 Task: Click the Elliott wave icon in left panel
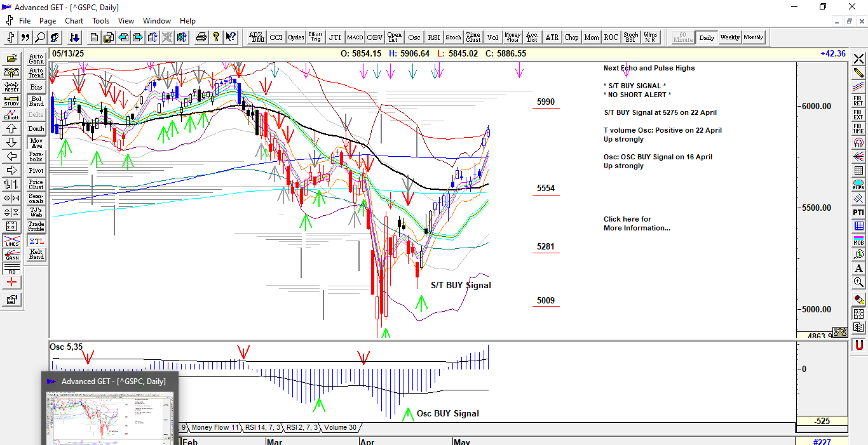(x=11, y=114)
